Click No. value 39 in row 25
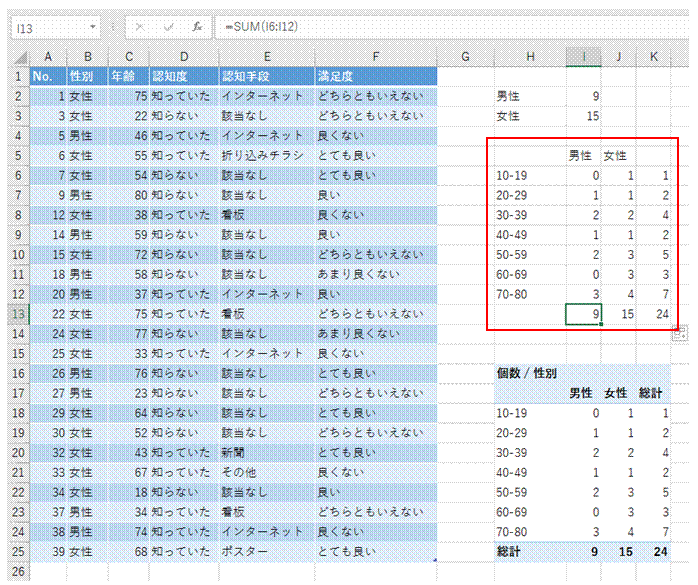Image resolution: width=698 pixels, height=585 pixels. pyautogui.click(x=58, y=552)
